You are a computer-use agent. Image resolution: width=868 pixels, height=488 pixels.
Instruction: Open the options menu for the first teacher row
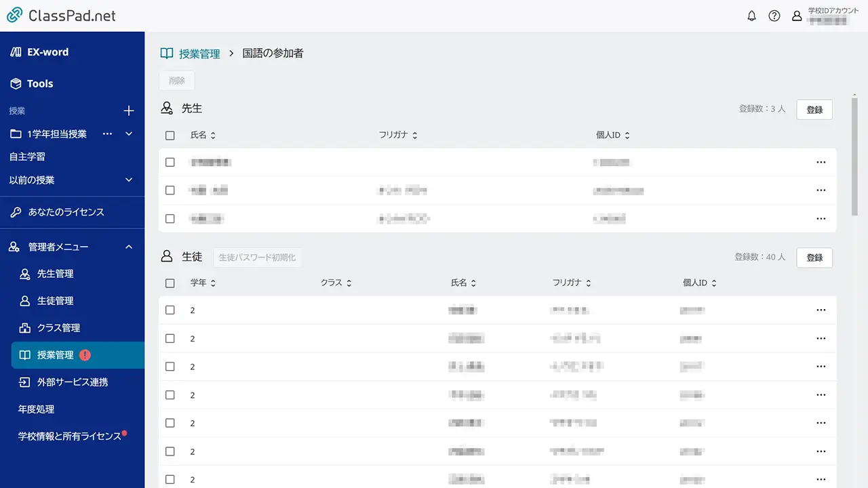[821, 162]
